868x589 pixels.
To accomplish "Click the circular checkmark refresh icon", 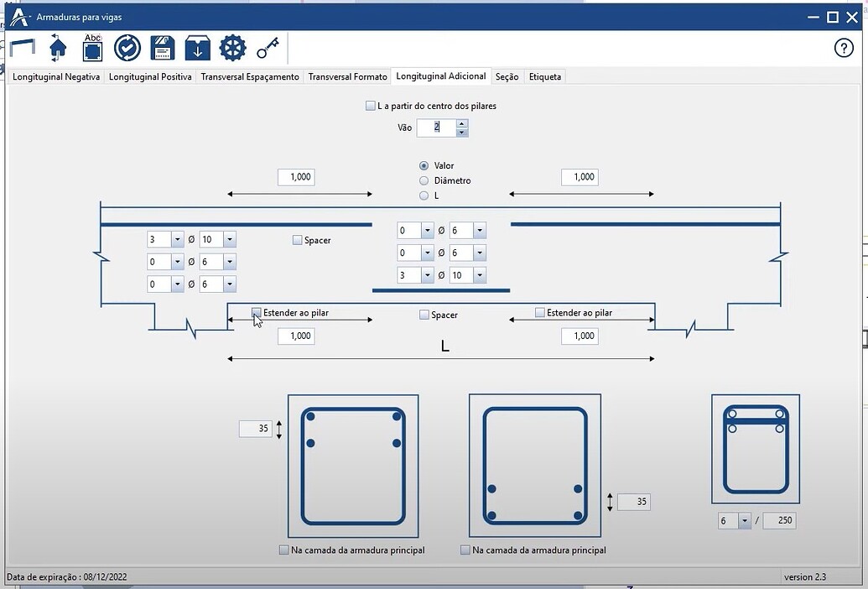I will pos(127,48).
